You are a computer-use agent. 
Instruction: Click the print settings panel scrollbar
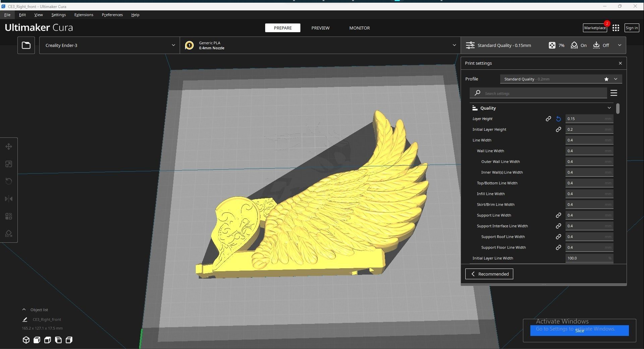pos(618,109)
